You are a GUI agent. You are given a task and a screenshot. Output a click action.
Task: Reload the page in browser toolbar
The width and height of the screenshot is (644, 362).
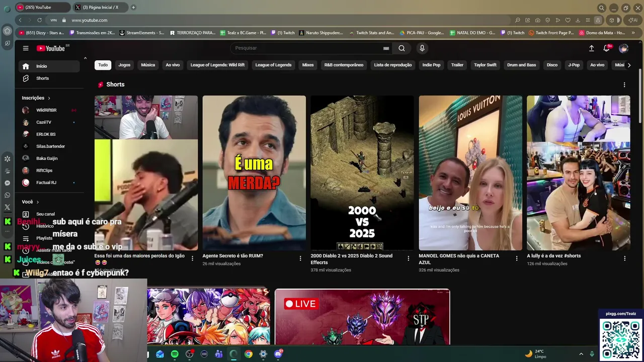click(x=39, y=20)
